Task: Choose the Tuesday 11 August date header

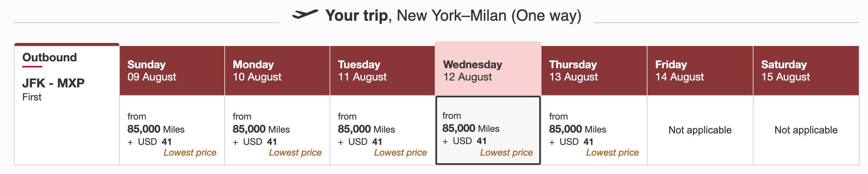Action: [383, 71]
